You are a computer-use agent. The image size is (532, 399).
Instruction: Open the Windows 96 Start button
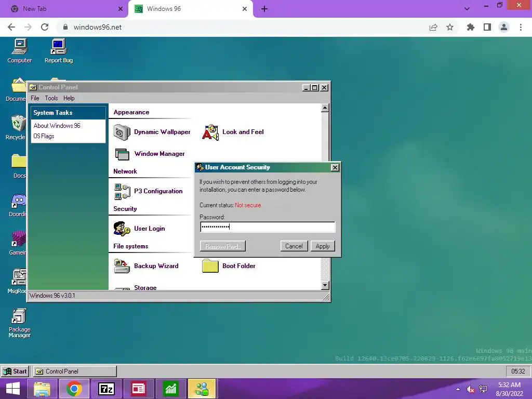(15, 371)
